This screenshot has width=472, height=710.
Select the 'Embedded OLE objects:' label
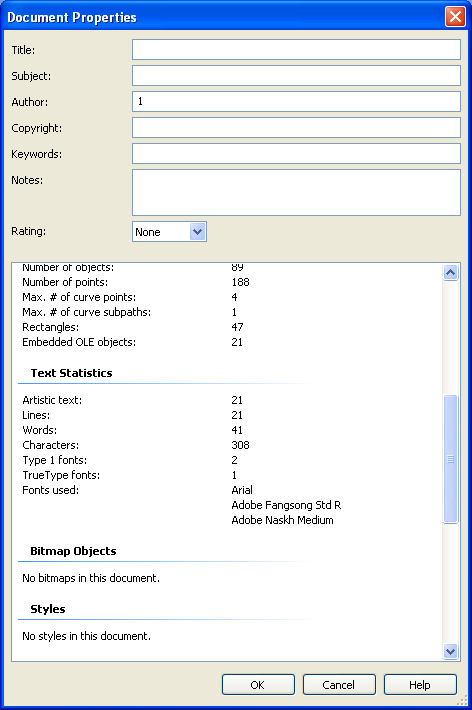tap(79, 342)
